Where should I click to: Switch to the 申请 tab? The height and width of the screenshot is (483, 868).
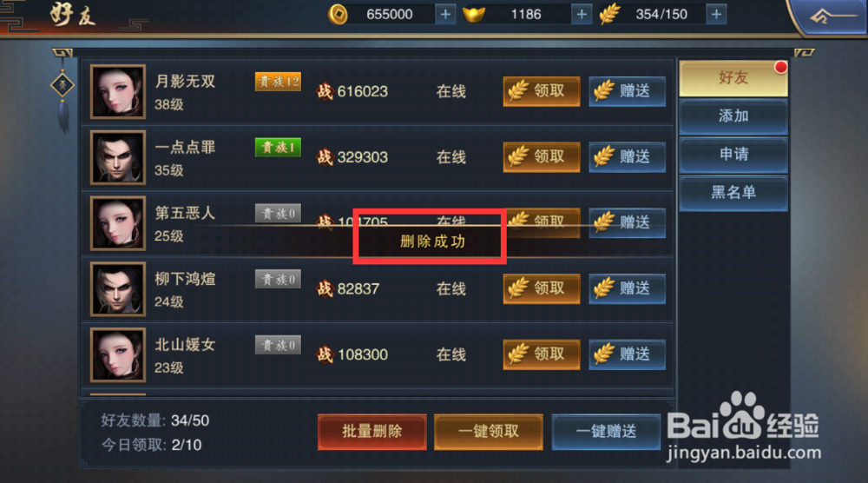pyautogui.click(x=733, y=155)
